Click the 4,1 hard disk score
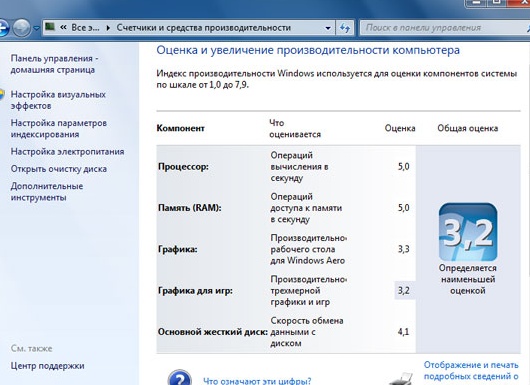This screenshot has width=530, height=385. 403,332
